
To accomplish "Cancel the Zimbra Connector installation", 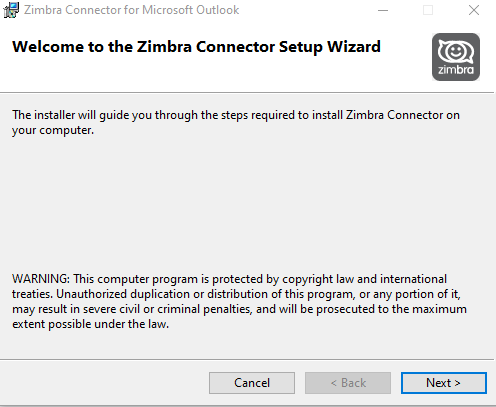I will (x=252, y=383).
